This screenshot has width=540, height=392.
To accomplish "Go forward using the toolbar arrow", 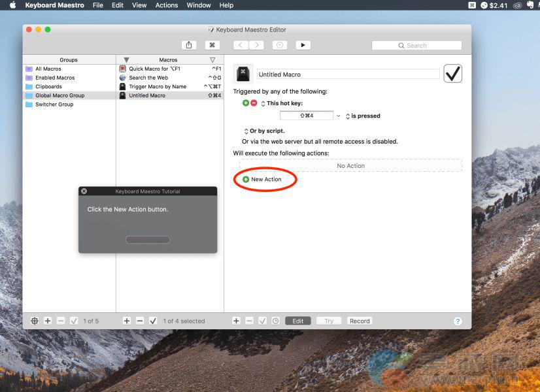I will pyautogui.click(x=256, y=45).
